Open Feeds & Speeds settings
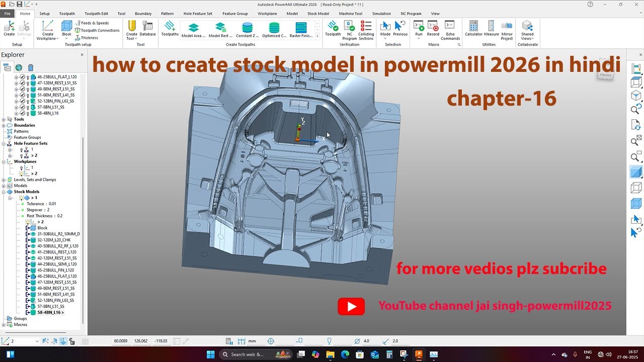This screenshot has width=644, height=362. tap(92, 23)
